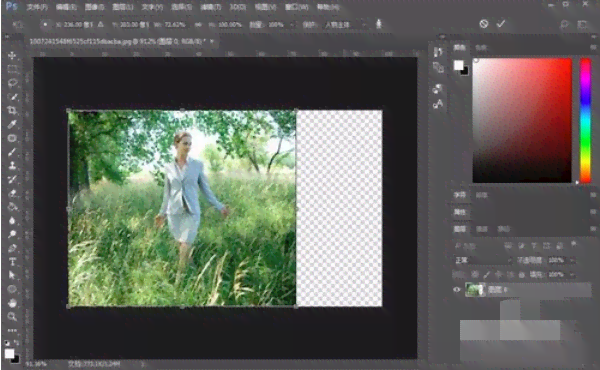Cancel the transform with the circle-slash icon
600x370 pixels.
point(484,24)
